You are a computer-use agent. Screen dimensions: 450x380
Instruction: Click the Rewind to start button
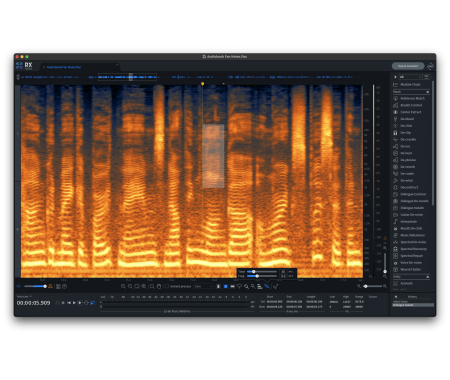69,303
